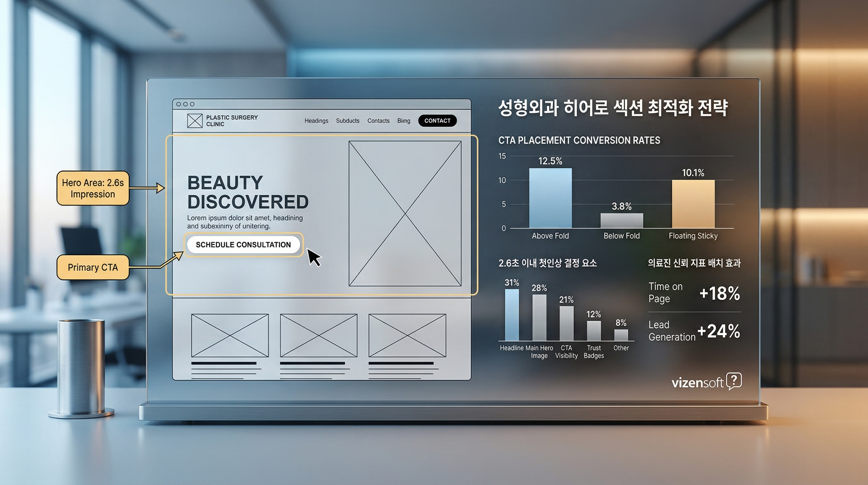Image resolution: width=868 pixels, height=485 pixels.
Task: Select the third card image placeholder
Action: [x=407, y=335]
